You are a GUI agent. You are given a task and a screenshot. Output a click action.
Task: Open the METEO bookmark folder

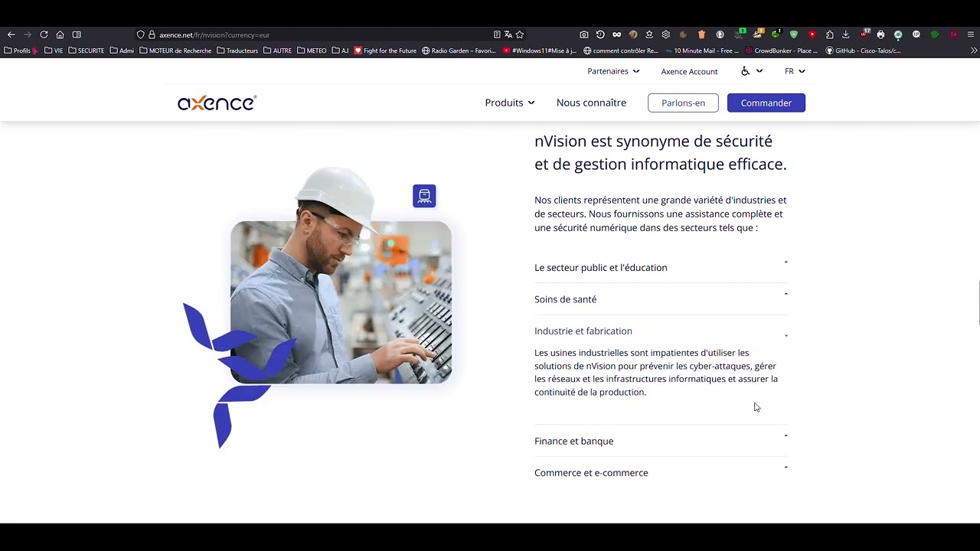312,51
